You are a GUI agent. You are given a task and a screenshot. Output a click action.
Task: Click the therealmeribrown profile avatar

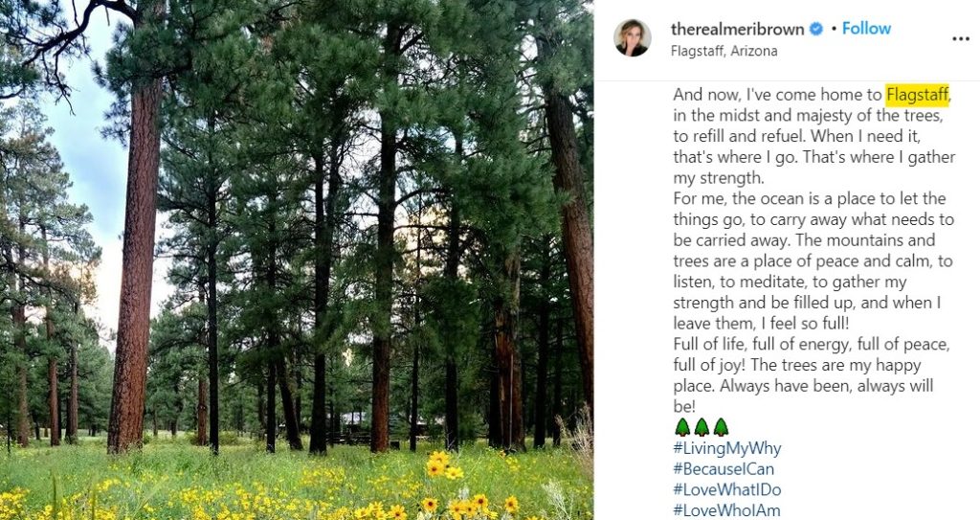[633, 37]
